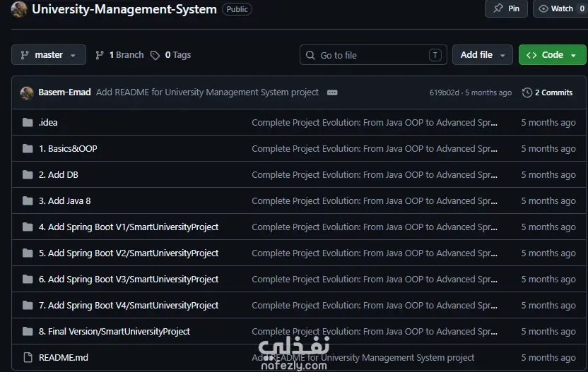Click the history clock icon beside Commits
This screenshot has width=588, height=372.
527,92
